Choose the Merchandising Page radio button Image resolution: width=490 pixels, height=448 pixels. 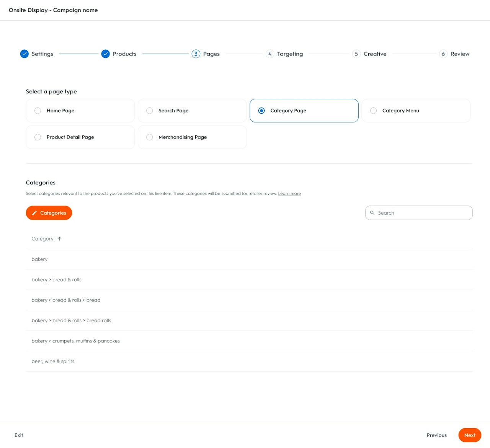pyautogui.click(x=150, y=137)
